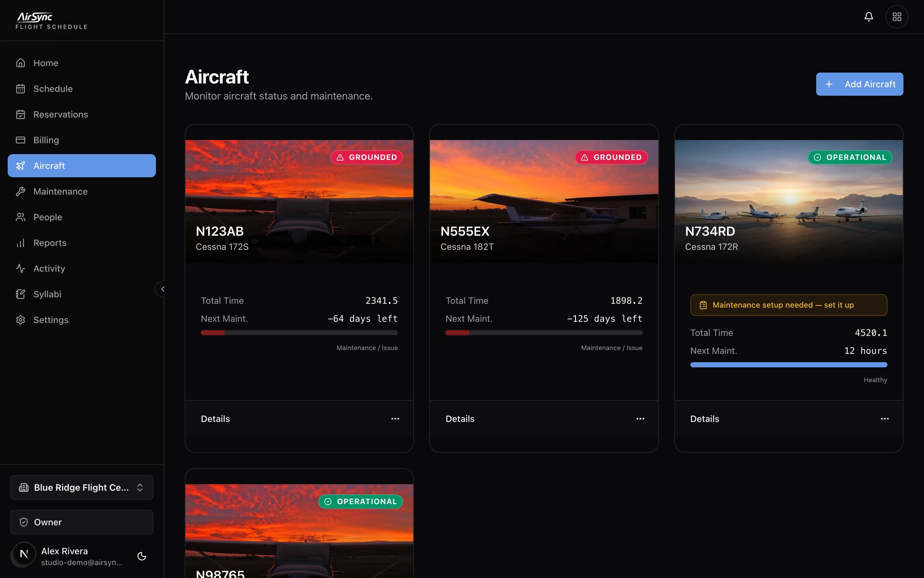Image resolution: width=924 pixels, height=578 pixels.
Task: Click the N555EX maintenance progress bar
Action: tap(544, 333)
